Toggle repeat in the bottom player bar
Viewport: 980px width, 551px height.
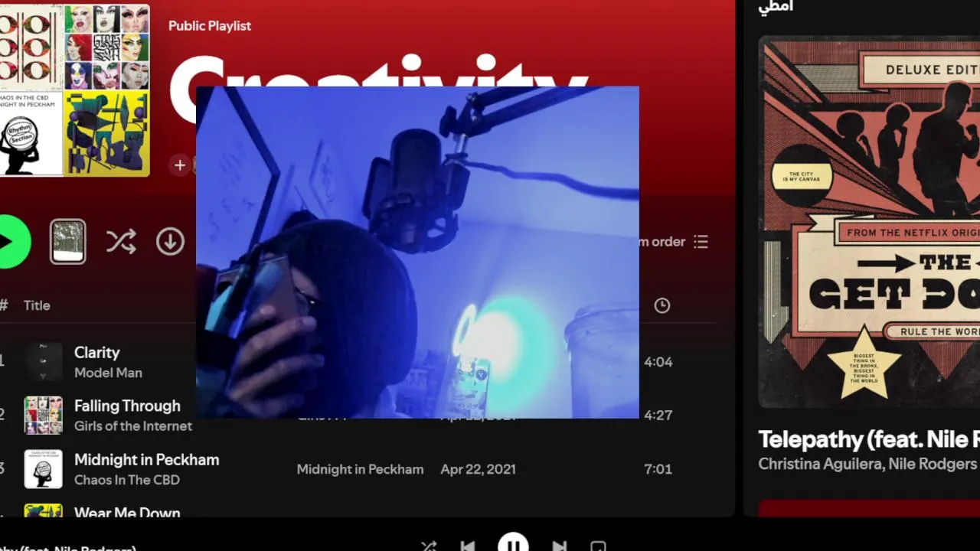point(598,546)
